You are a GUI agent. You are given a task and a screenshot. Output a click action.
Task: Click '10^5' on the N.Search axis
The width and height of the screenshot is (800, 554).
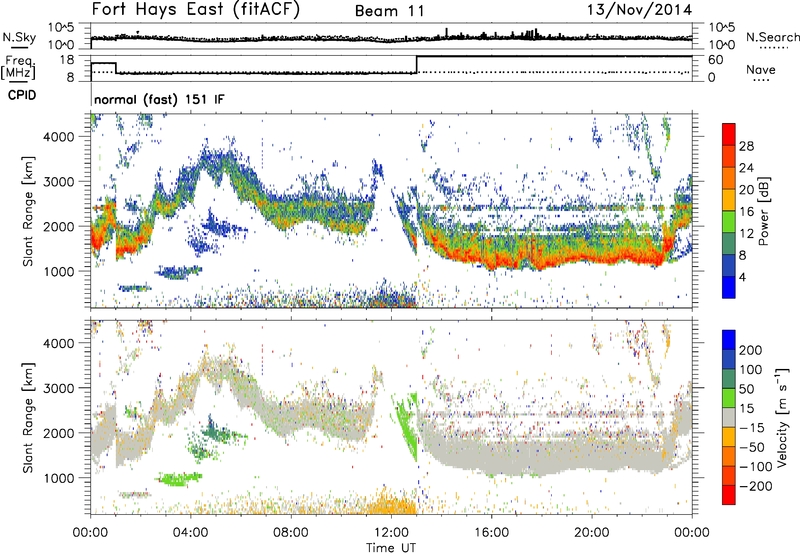(721, 28)
